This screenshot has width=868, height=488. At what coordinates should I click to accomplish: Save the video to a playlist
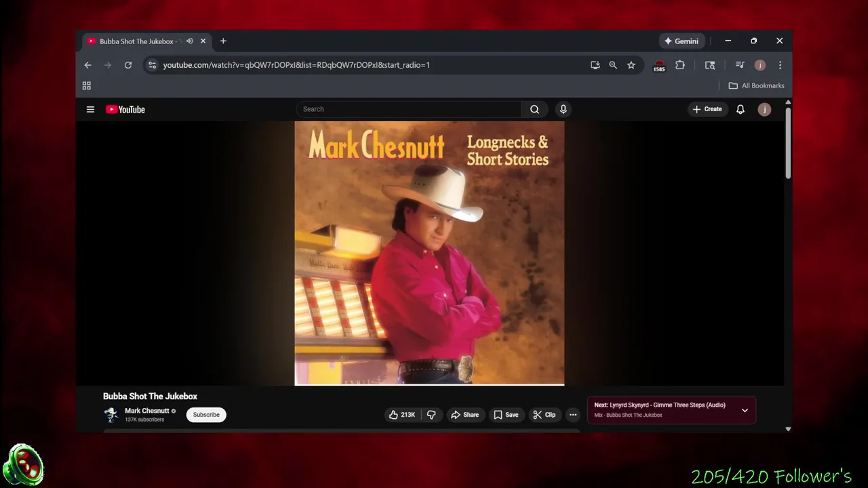507,415
